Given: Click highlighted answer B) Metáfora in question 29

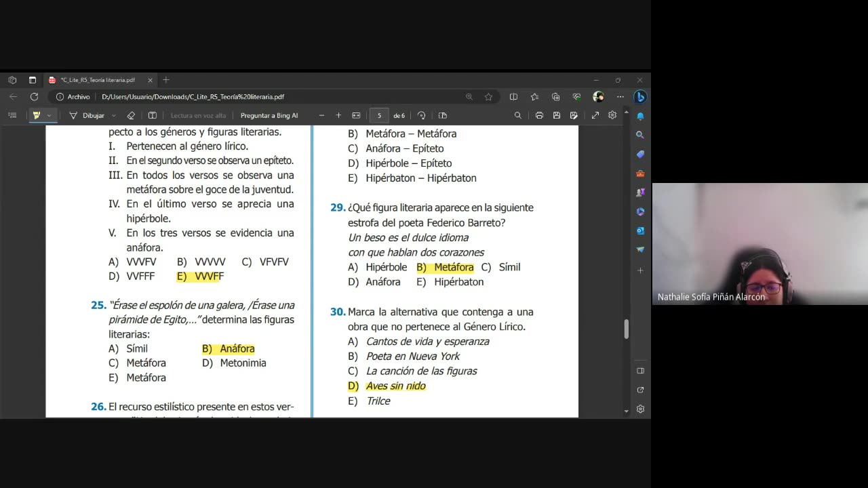Looking at the screenshot, I should tap(445, 267).
